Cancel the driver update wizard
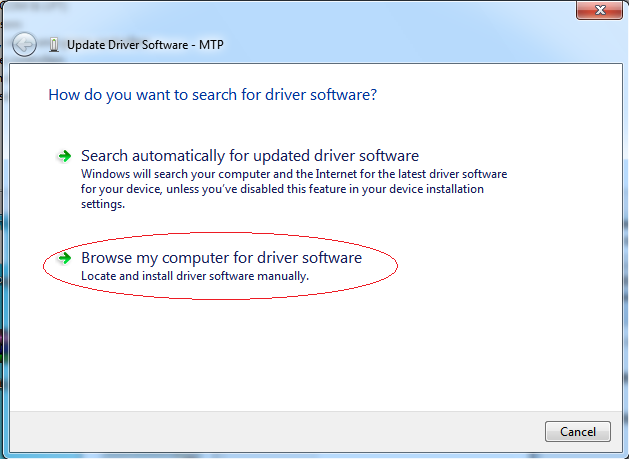This screenshot has height=459, width=629. point(578,432)
